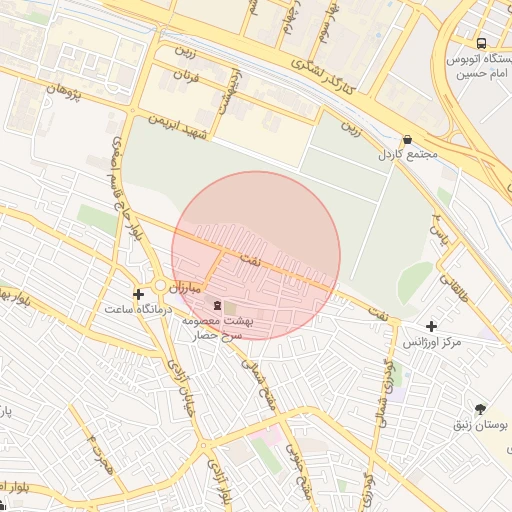Click the bus station icon near امام حسین
Screen dimensions: 512x512
pyautogui.click(x=481, y=43)
